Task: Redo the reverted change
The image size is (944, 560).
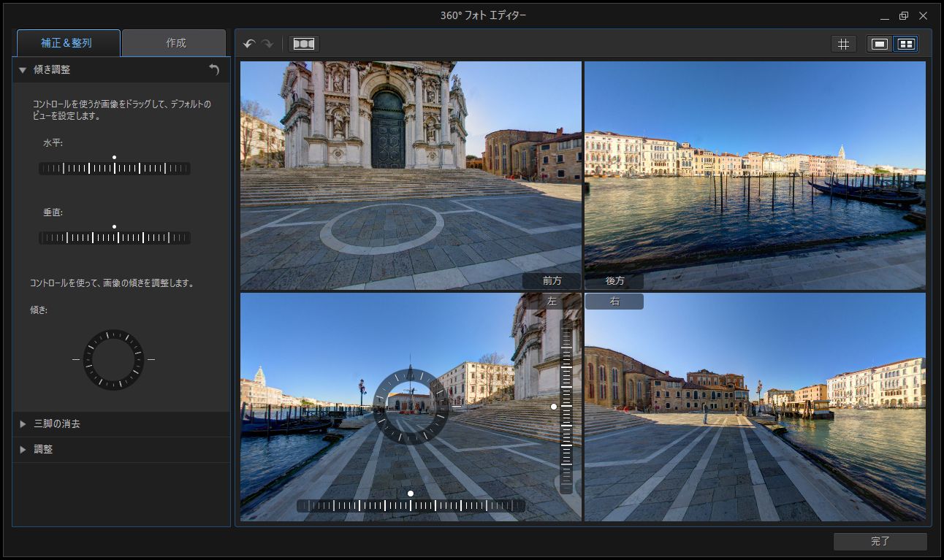Action: click(267, 43)
